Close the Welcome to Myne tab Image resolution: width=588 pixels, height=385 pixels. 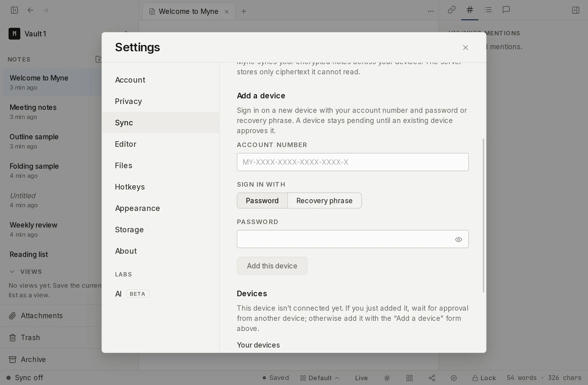pyautogui.click(x=227, y=11)
